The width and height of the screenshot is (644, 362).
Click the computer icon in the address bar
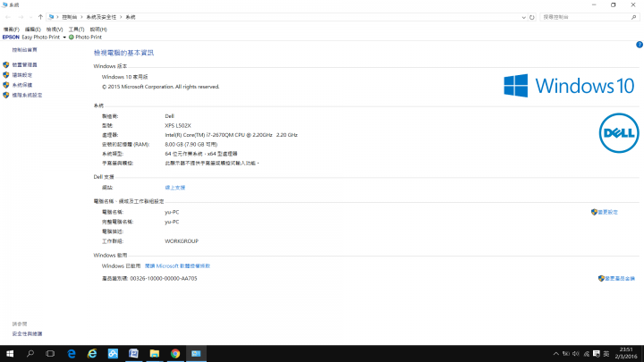tap(51, 17)
